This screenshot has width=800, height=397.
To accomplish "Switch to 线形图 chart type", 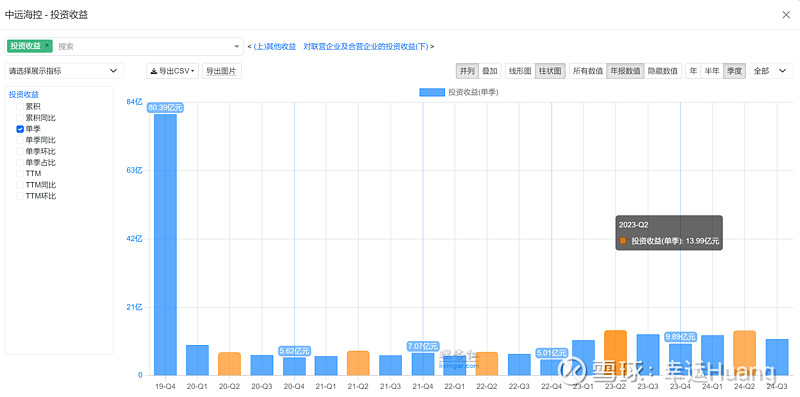I will point(520,71).
